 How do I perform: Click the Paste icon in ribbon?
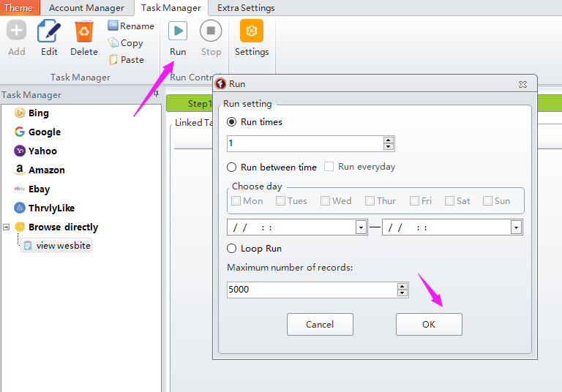click(113, 60)
